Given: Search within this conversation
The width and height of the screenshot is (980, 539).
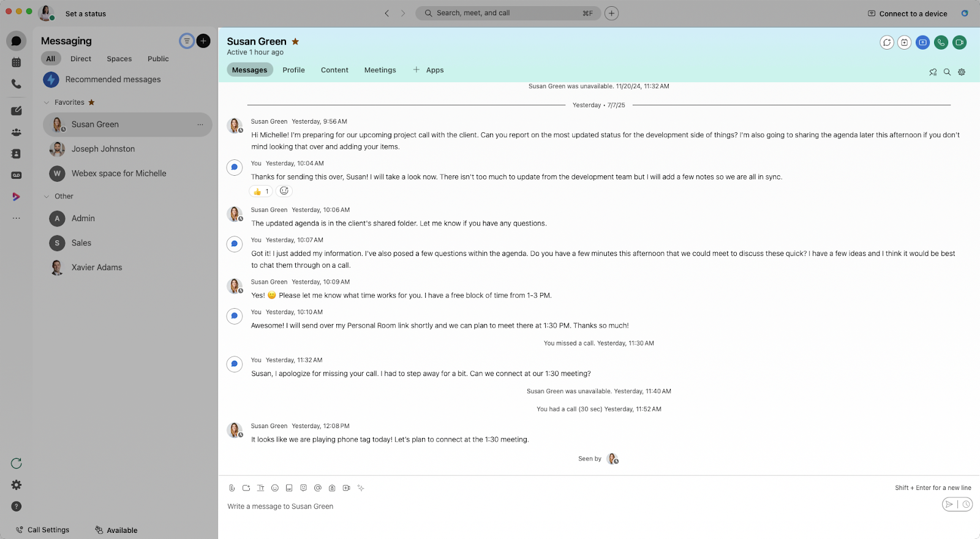Looking at the screenshot, I should point(947,72).
